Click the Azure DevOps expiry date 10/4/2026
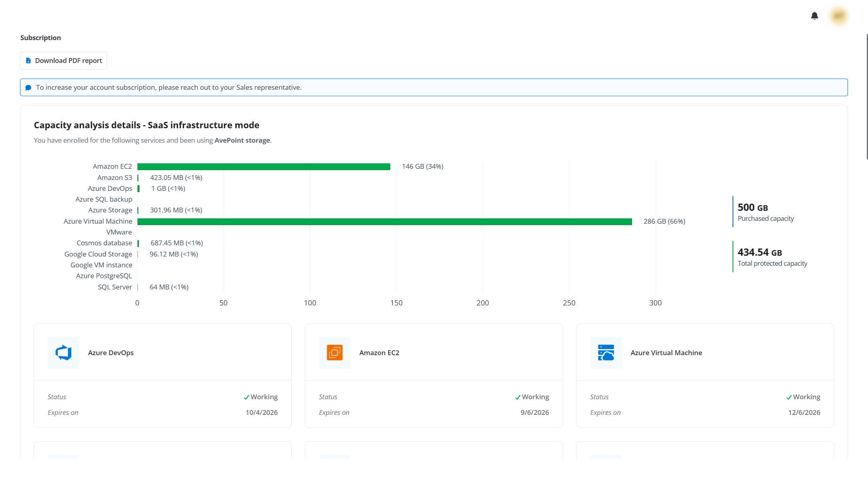Image resolution: width=868 pixels, height=481 pixels. (x=262, y=412)
